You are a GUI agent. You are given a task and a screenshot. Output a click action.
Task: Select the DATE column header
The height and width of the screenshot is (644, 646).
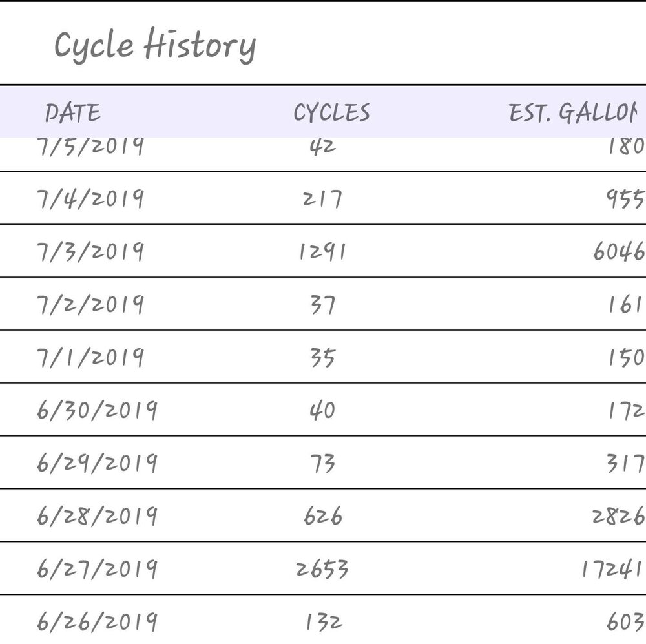point(72,112)
